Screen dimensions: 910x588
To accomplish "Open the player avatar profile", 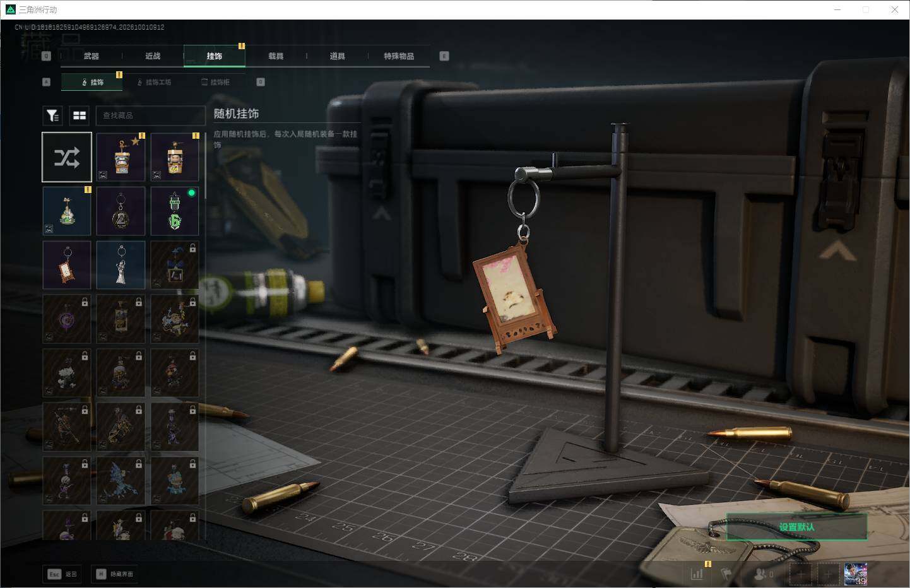I will [x=856, y=574].
